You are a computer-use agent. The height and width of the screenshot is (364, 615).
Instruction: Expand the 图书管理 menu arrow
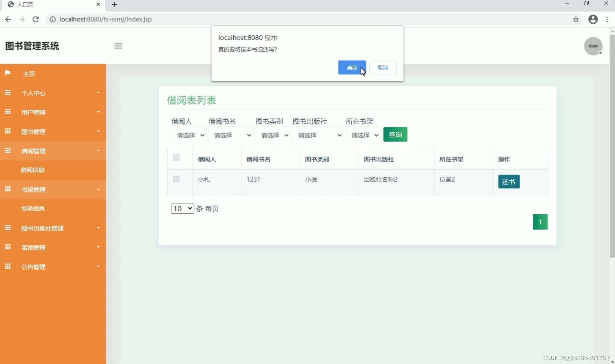98,131
